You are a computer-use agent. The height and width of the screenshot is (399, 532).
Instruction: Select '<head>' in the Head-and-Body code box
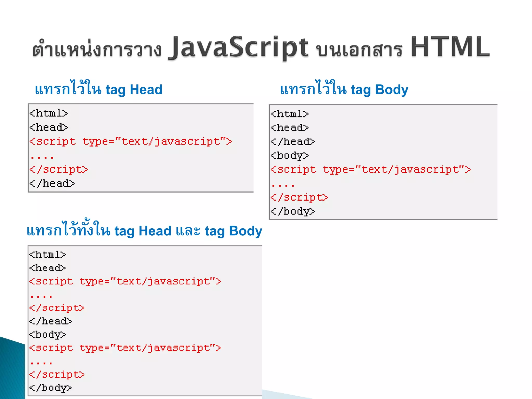pyautogui.click(x=48, y=268)
